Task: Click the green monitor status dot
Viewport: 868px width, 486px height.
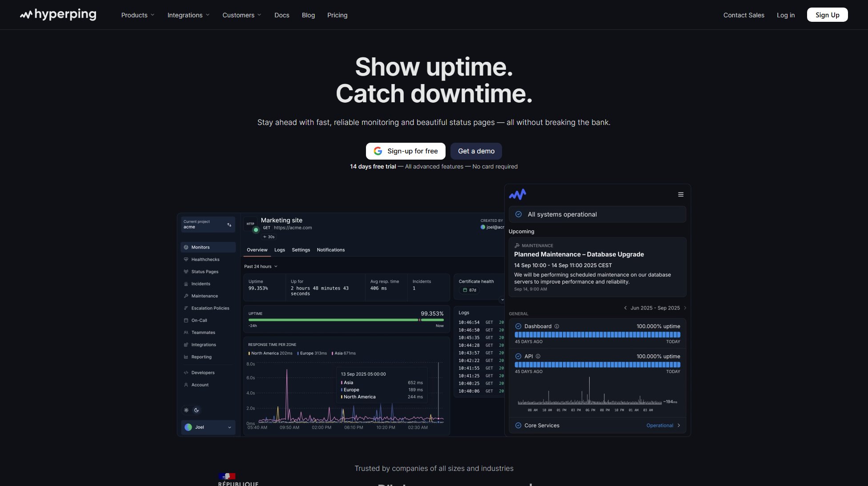Action: click(256, 230)
